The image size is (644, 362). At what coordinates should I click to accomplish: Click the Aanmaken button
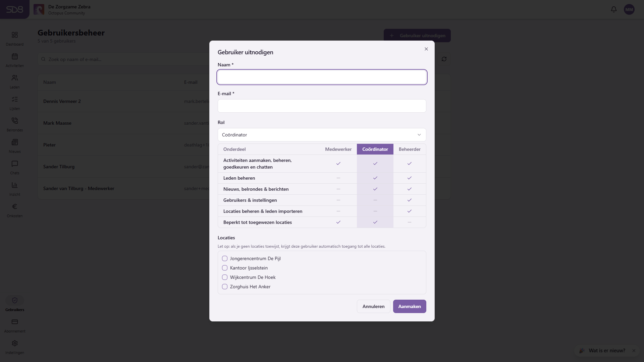(410, 306)
